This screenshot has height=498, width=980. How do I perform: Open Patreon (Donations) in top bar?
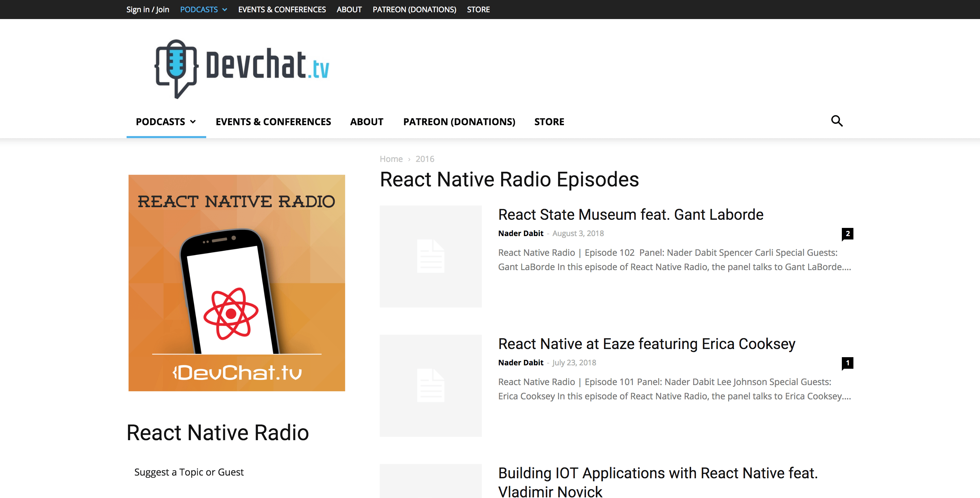pyautogui.click(x=414, y=10)
